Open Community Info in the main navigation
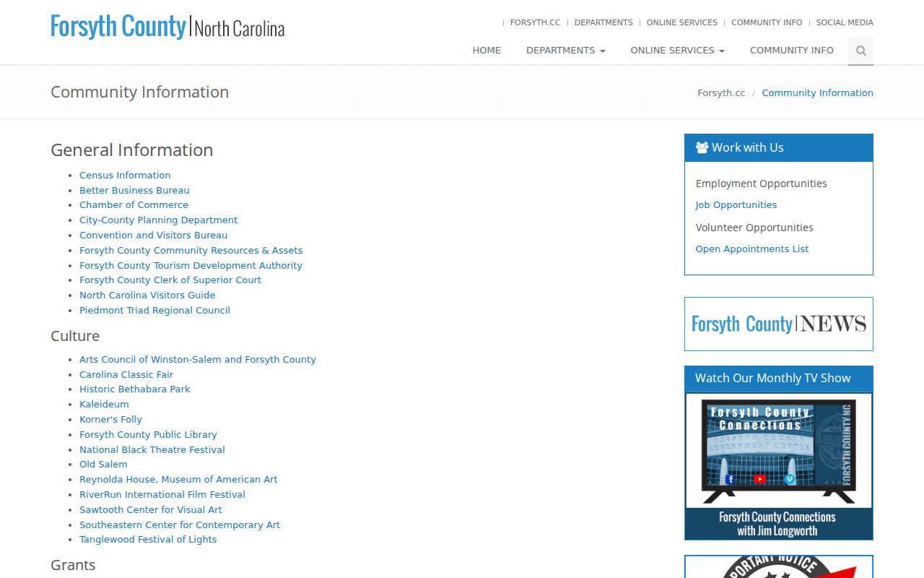The image size is (924, 578). click(x=792, y=51)
